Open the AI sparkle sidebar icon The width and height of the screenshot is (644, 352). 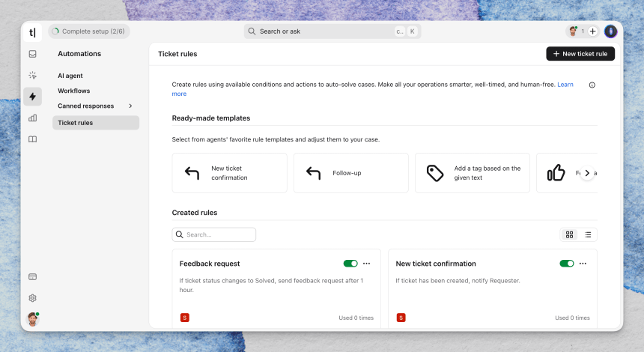(x=32, y=75)
